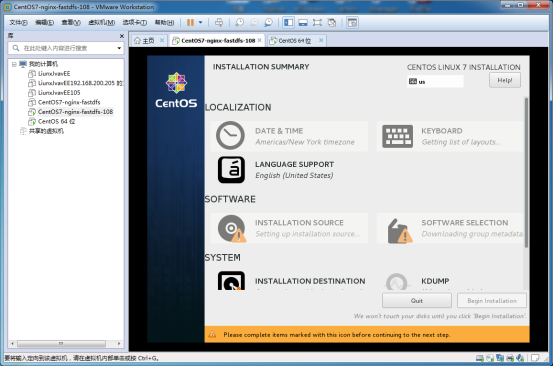Click the network adapter status bar icon
This screenshot has height=366, width=553.
click(x=500, y=358)
